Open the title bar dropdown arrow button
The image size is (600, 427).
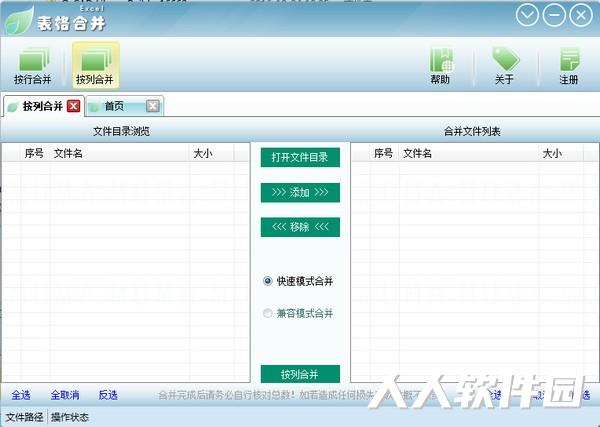[527, 15]
